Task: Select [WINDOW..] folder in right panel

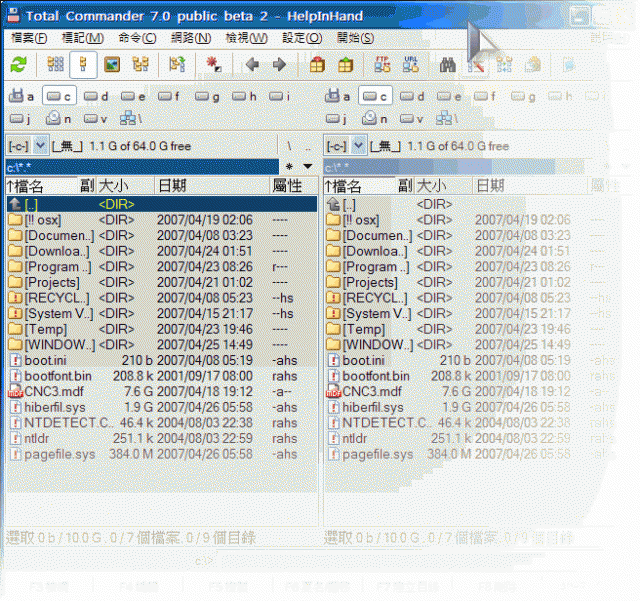Action: [471, 345]
